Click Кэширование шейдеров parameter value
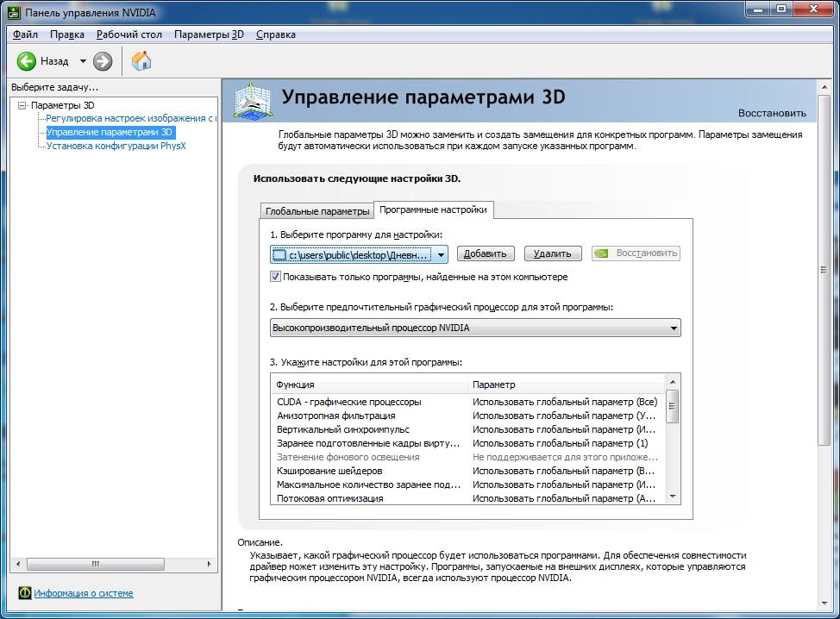 point(563,472)
